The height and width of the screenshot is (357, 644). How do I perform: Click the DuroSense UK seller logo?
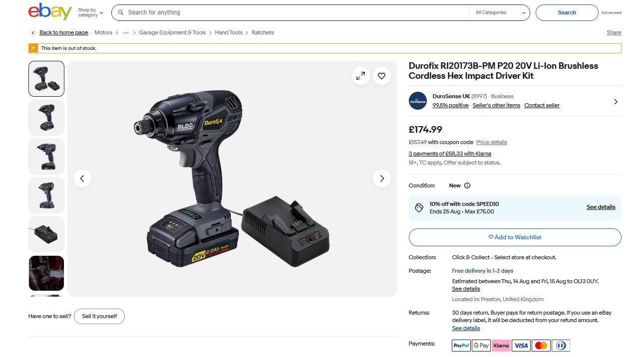tap(417, 101)
